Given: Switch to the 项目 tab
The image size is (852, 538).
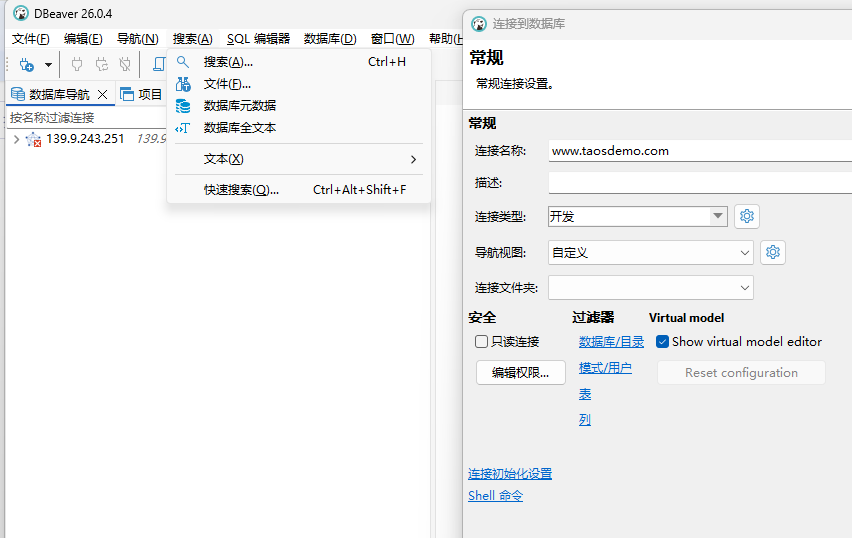Looking at the screenshot, I should tap(141, 95).
